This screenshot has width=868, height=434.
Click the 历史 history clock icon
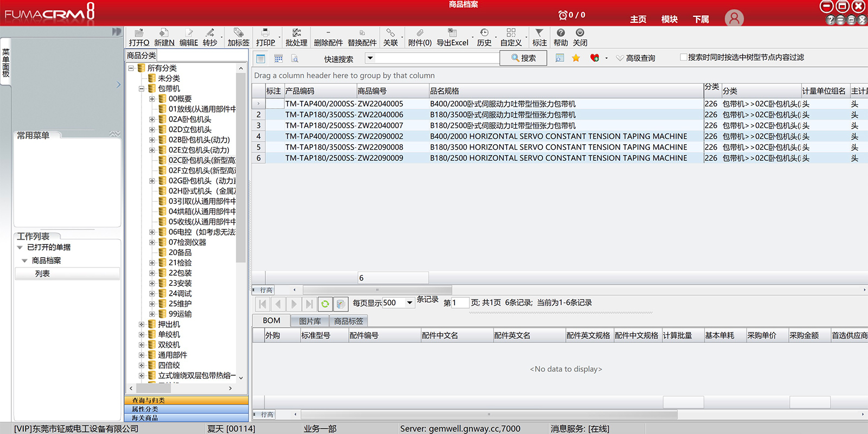pyautogui.click(x=484, y=33)
